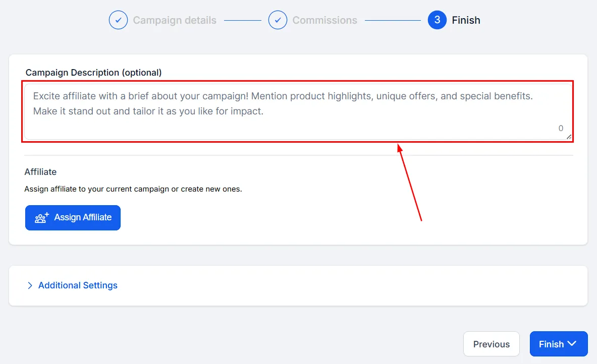This screenshot has height=364, width=597.
Task: Click the character counter showing 0
Action: (x=561, y=128)
